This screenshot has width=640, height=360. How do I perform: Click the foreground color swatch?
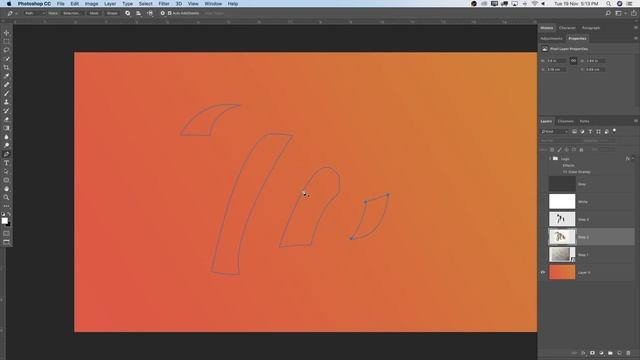[x=4, y=221]
